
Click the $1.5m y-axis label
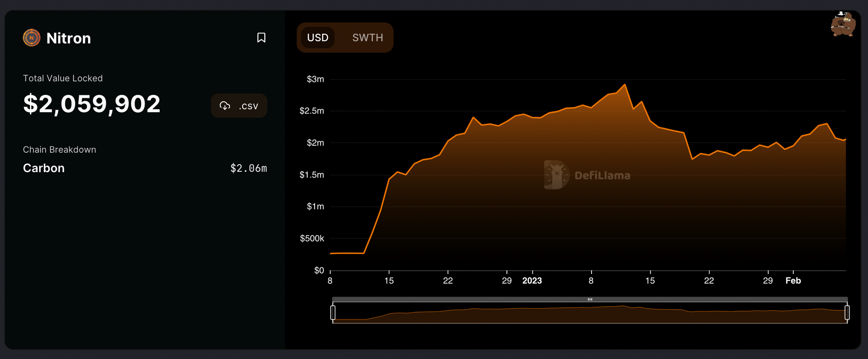[x=312, y=175]
